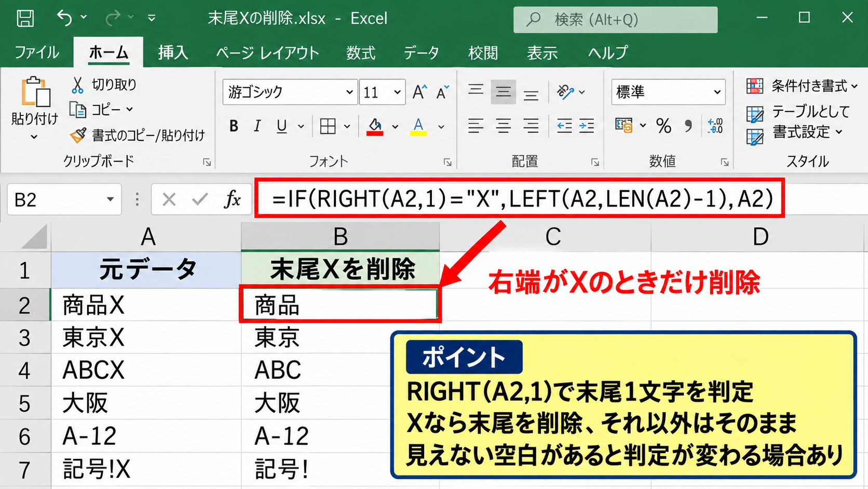Click the Redo arrow icon
The image size is (868, 489).
113,18
